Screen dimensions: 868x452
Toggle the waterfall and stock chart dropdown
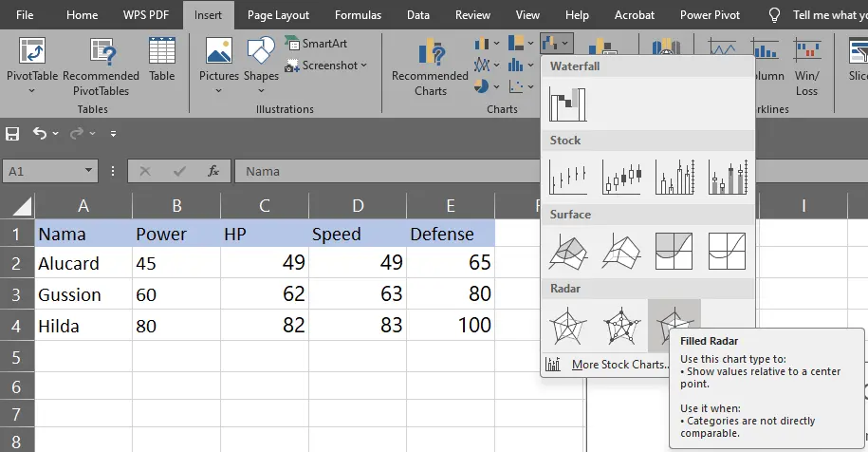556,44
